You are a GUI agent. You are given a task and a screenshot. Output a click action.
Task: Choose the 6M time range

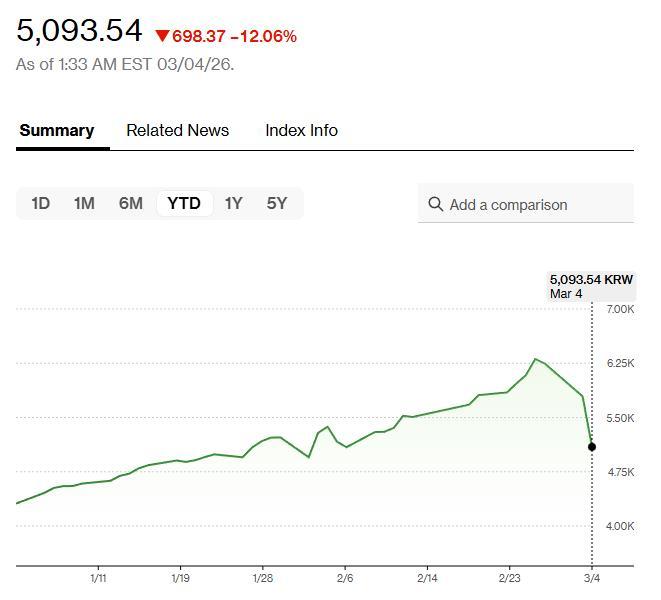click(130, 203)
